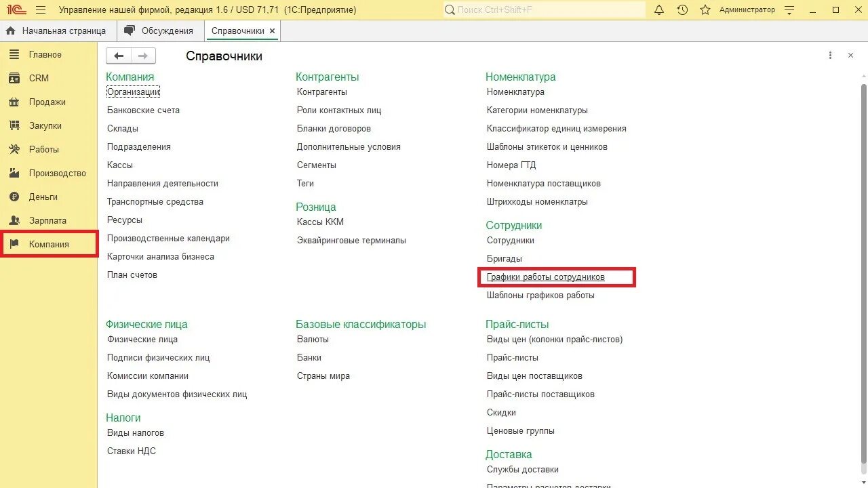Viewport: 868px width, 488px height.
Task: Open Штрихкоды номенклатуры link
Action: point(537,201)
